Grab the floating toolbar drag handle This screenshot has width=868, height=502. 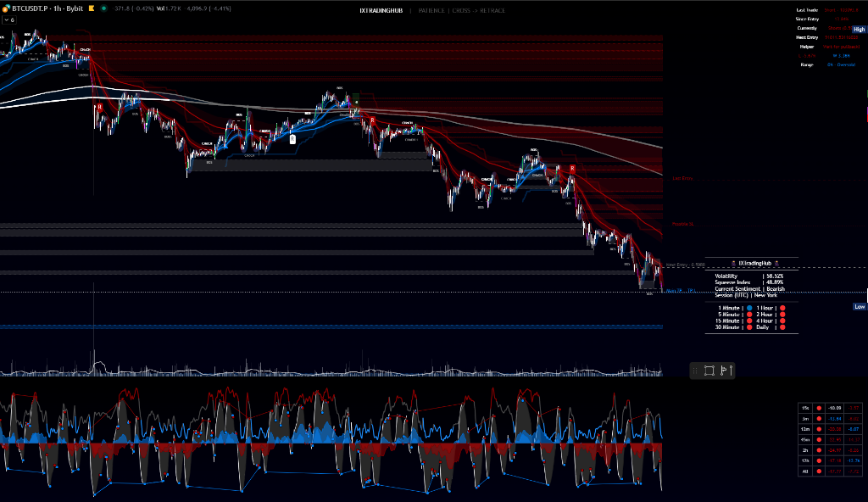[x=695, y=370]
